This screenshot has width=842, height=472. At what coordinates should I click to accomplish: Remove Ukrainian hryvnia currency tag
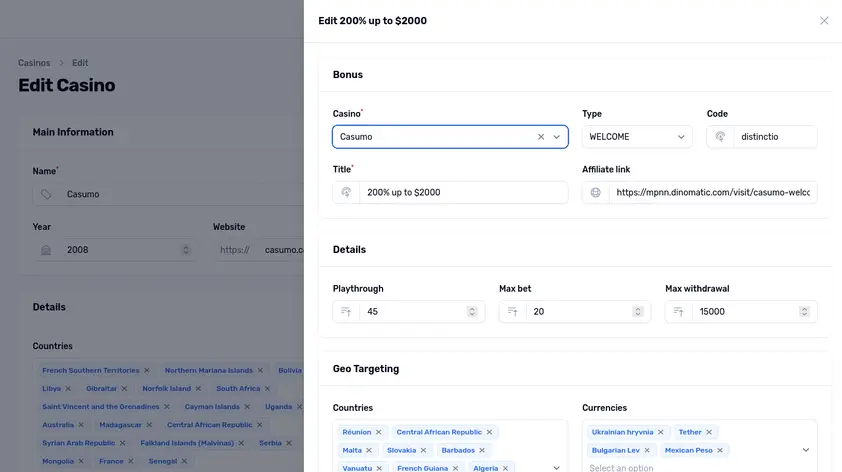[x=660, y=432]
